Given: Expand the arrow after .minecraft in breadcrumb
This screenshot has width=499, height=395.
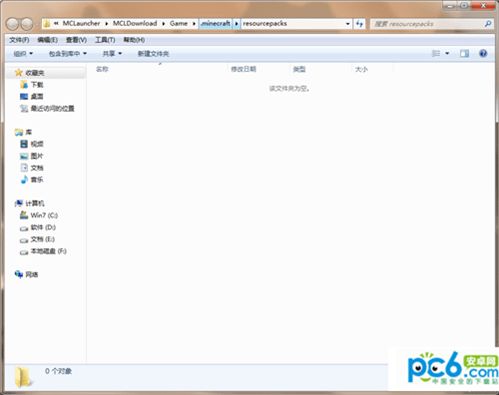Looking at the screenshot, I should point(236,24).
